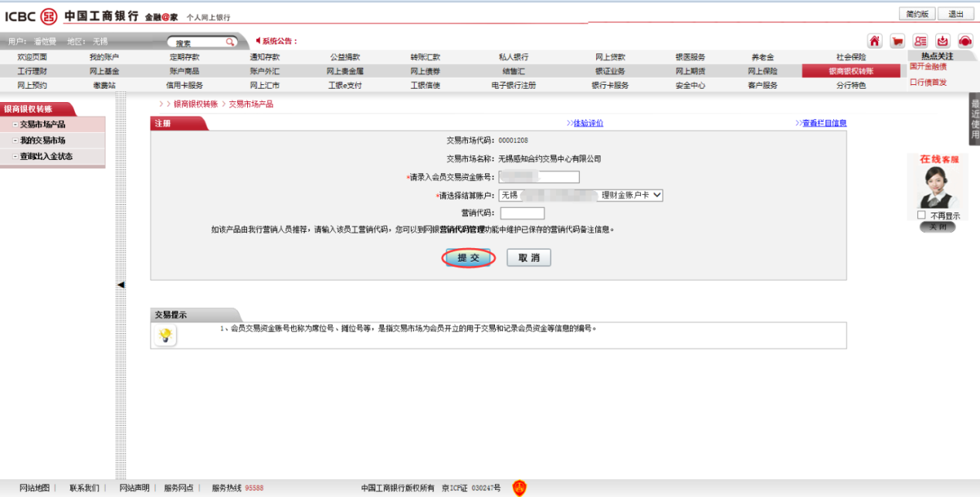Open the 社会保险 menu
The height and width of the screenshot is (497, 980).
click(851, 57)
